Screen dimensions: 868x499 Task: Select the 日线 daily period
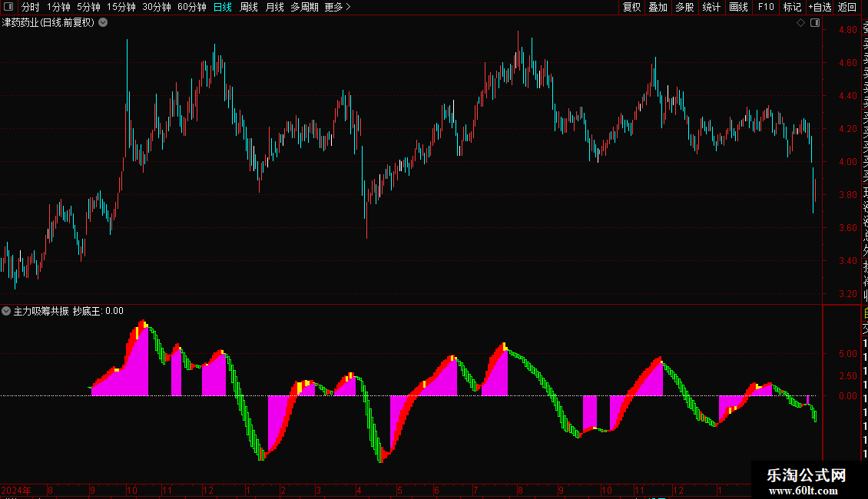point(223,7)
